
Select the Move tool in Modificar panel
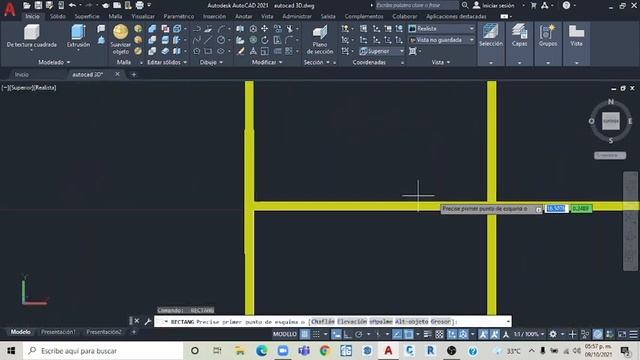(x=264, y=29)
